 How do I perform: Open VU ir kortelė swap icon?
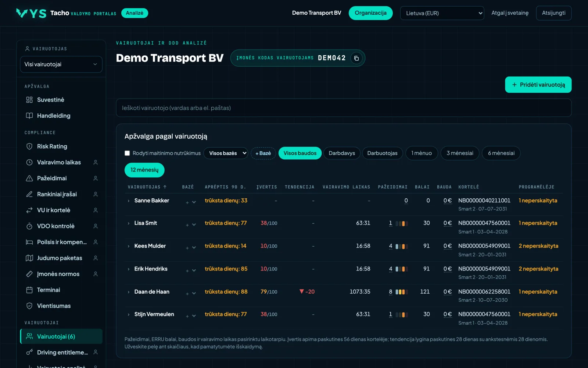[29, 210]
